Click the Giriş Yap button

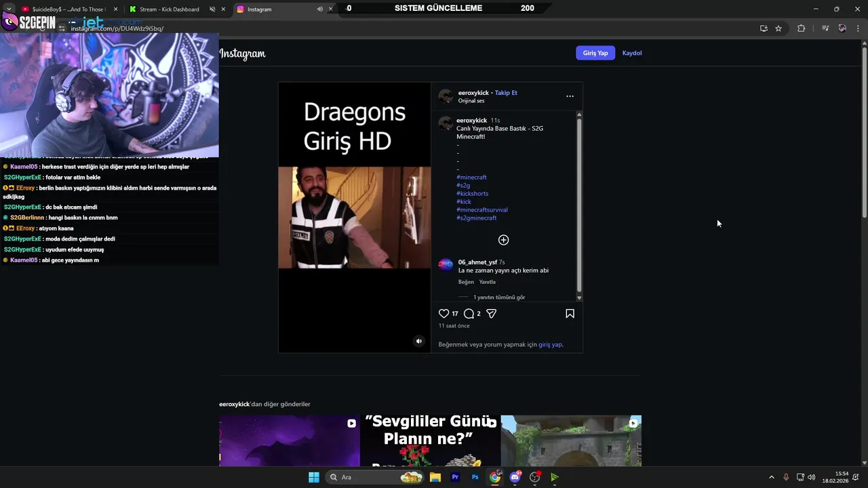595,53
